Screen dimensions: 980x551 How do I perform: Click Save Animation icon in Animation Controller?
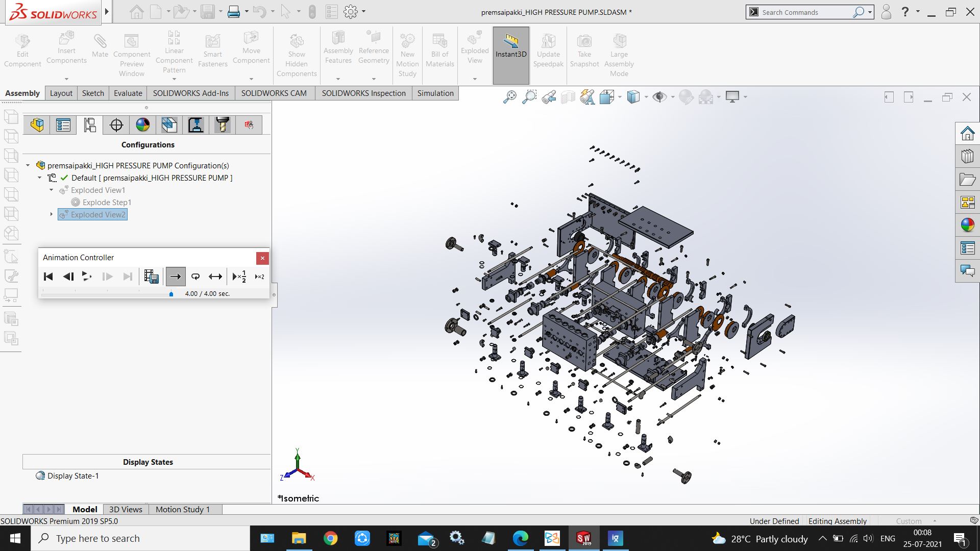151,277
